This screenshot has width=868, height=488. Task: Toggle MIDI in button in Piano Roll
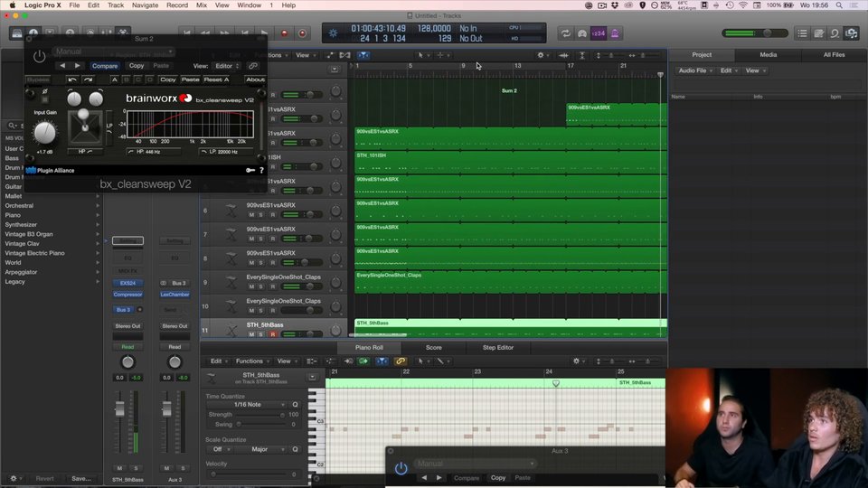click(x=348, y=361)
